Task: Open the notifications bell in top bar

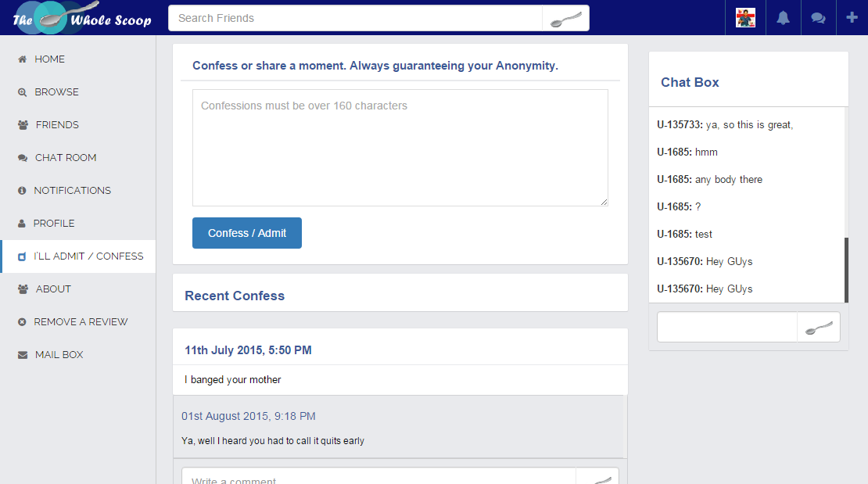Action: coord(783,18)
